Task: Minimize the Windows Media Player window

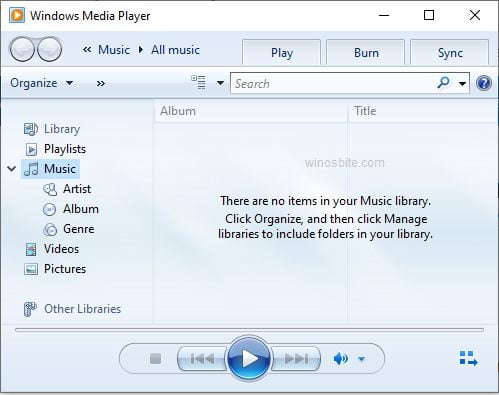Action: pos(384,15)
